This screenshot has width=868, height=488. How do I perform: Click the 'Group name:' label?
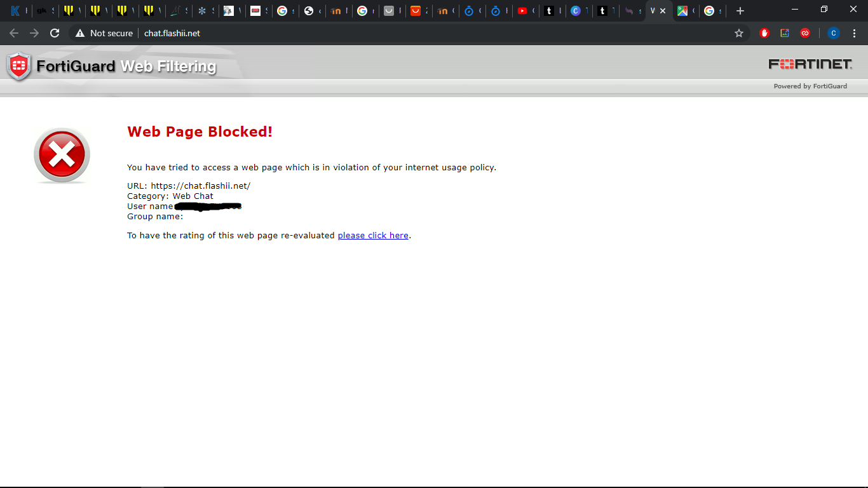click(155, 217)
